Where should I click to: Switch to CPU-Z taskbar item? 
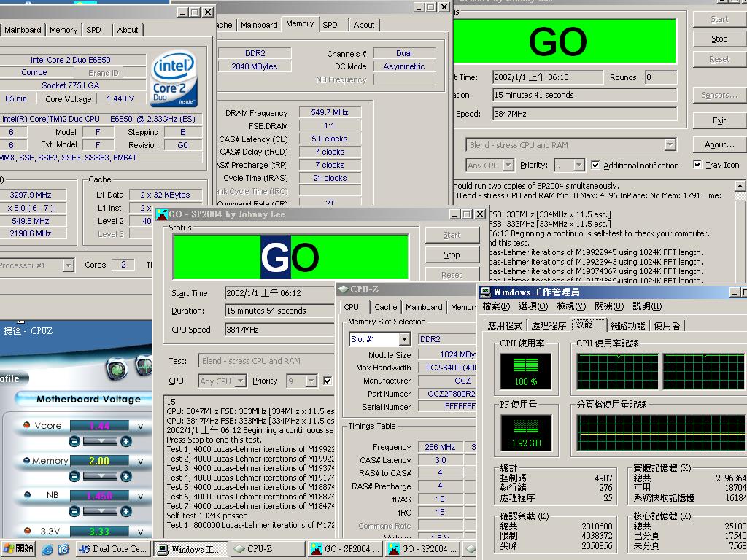point(268,549)
